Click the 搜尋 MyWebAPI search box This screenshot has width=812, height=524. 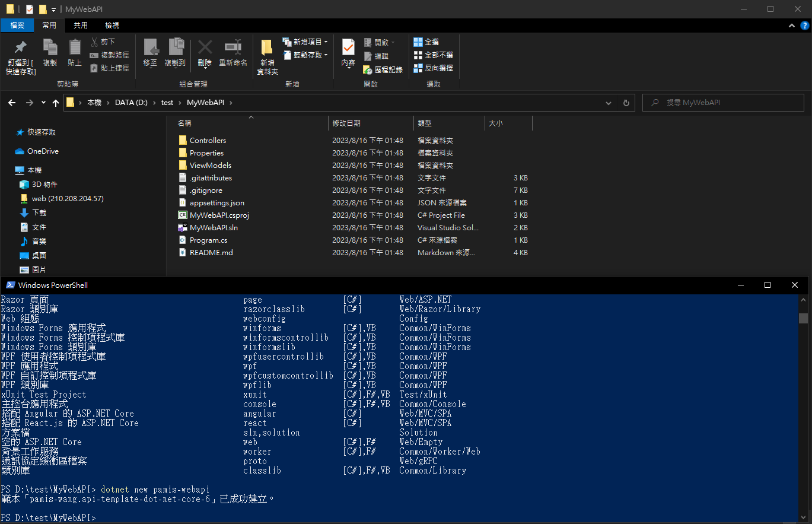[x=724, y=103]
